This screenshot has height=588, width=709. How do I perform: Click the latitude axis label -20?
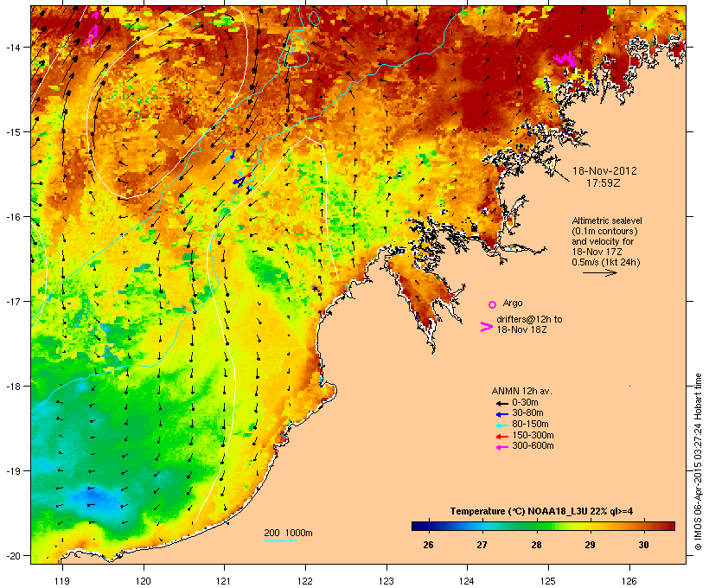[x=13, y=555]
